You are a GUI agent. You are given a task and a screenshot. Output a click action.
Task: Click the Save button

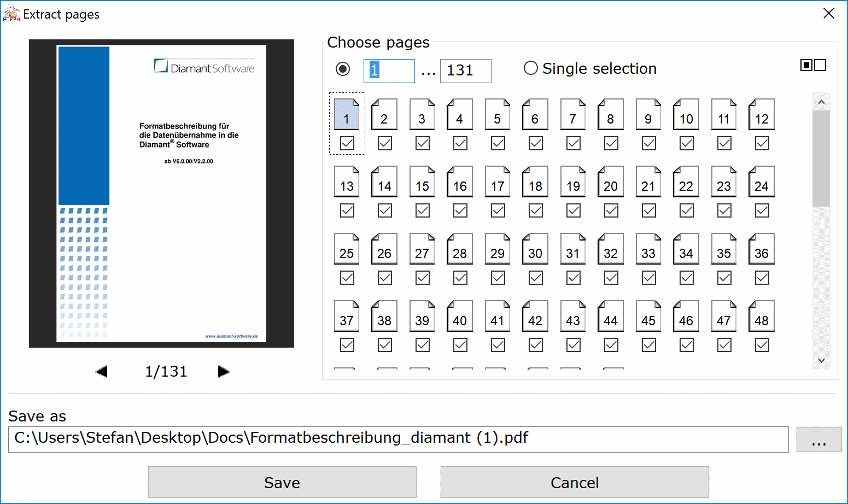pyautogui.click(x=282, y=482)
